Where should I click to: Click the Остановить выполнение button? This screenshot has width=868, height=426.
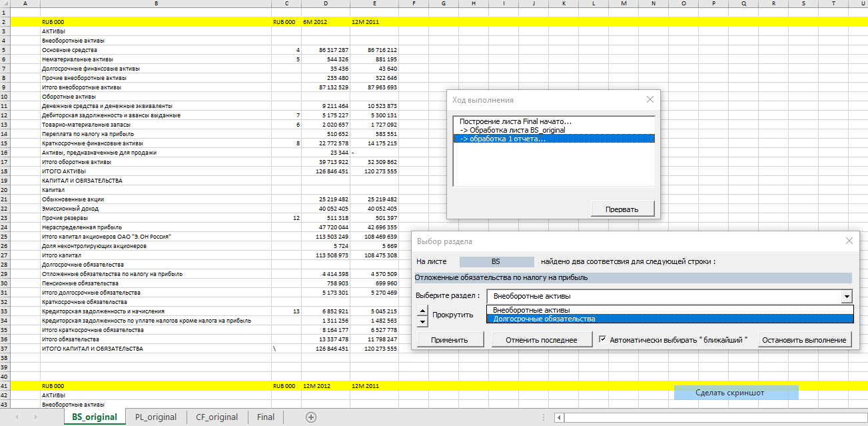click(805, 340)
